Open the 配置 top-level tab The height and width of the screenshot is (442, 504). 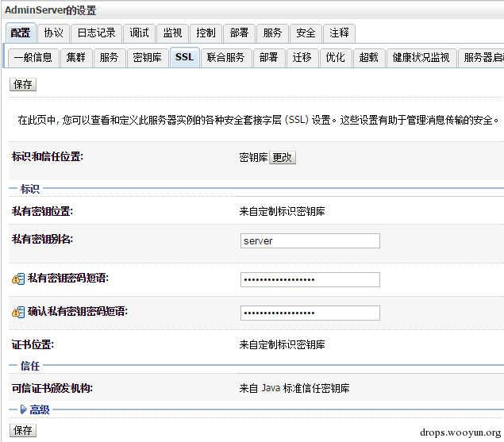tap(21, 33)
